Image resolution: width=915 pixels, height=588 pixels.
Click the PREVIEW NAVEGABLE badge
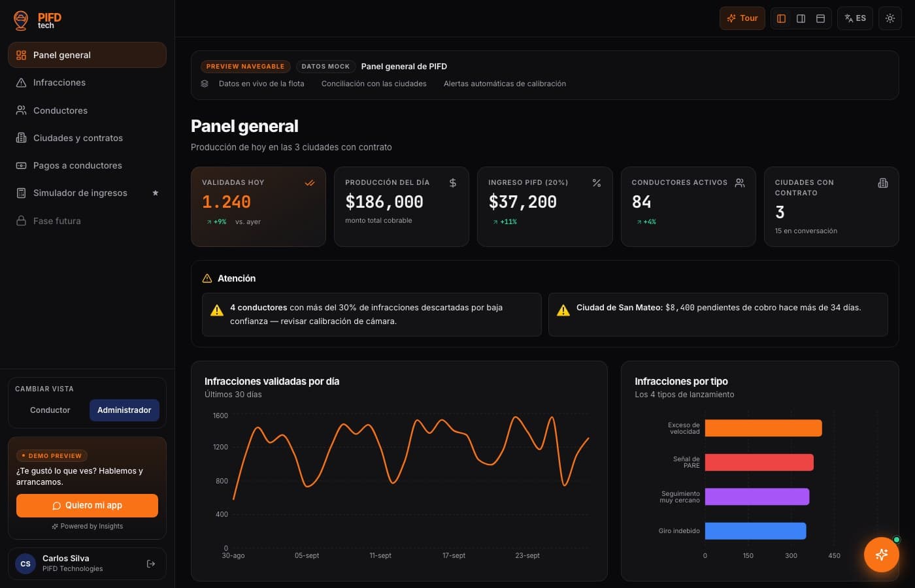click(x=245, y=66)
